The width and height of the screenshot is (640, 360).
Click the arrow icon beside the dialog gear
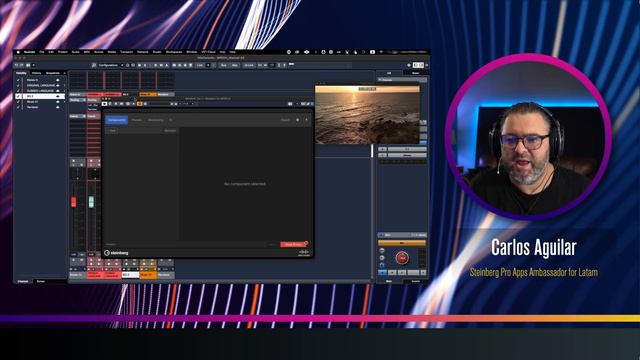click(x=306, y=120)
